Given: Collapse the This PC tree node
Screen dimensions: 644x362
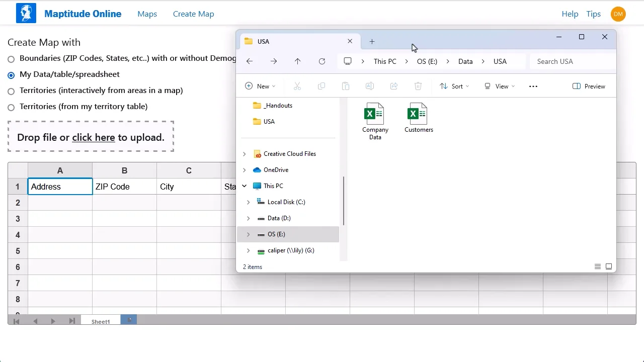Looking at the screenshot, I should tap(245, 186).
